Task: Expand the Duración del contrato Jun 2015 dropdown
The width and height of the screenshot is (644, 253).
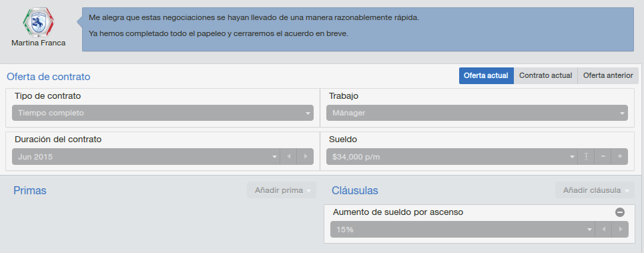Action: pos(145,156)
